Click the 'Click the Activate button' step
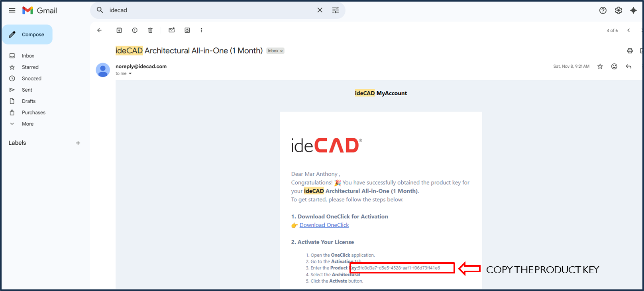The height and width of the screenshot is (291, 644). point(337,281)
